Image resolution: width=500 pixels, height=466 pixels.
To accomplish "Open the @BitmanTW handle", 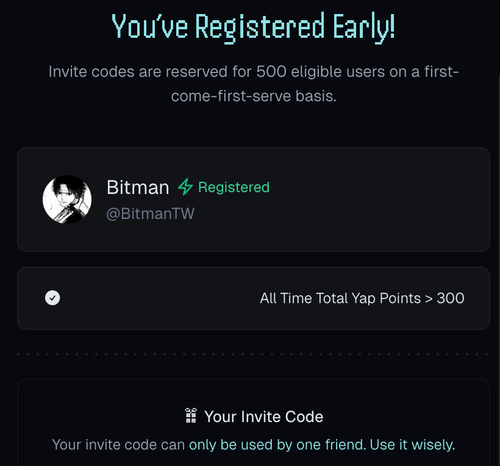I will click(150, 214).
